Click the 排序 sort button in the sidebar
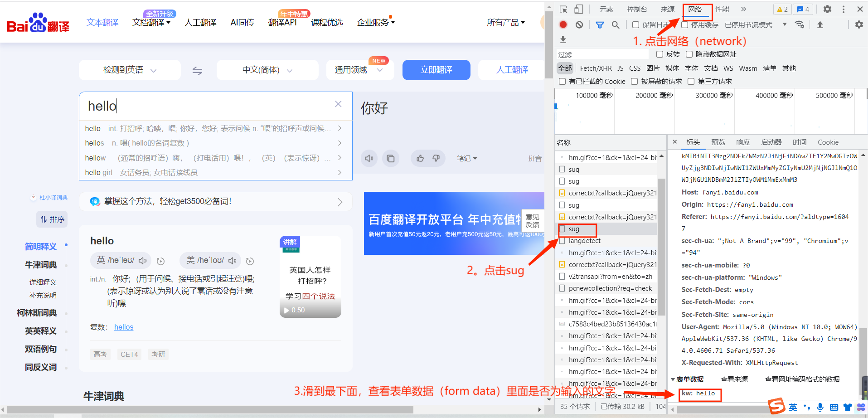The height and width of the screenshot is (418, 868). (x=52, y=219)
